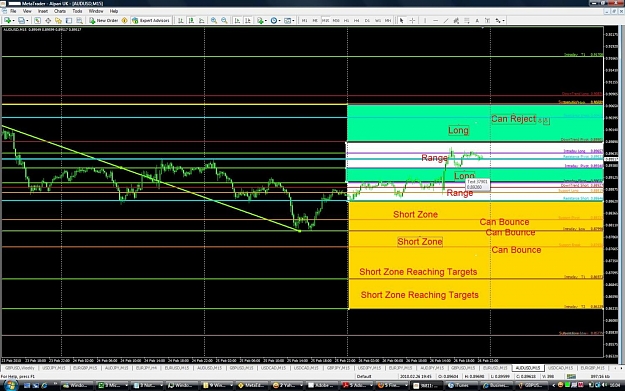This screenshot has width=625, height=391.
Task: Zoom out of the chart
Action: tap(224, 20)
